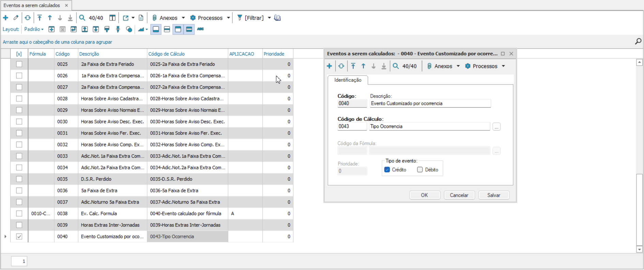Viewport: 644px width, 270px height.
Task: Sort by the Código de Cálculo column header
Action: point(187,54)
